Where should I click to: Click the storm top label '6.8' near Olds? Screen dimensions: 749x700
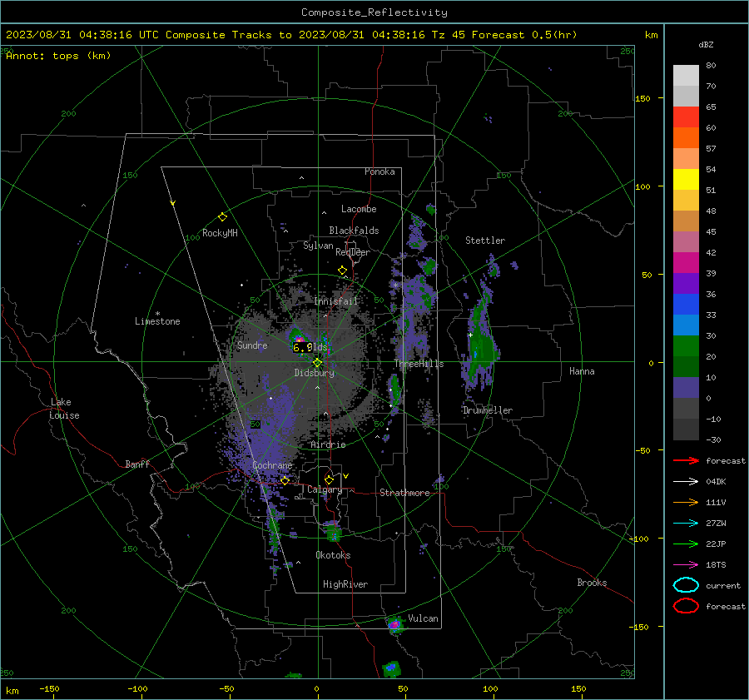tap(303, 348)
